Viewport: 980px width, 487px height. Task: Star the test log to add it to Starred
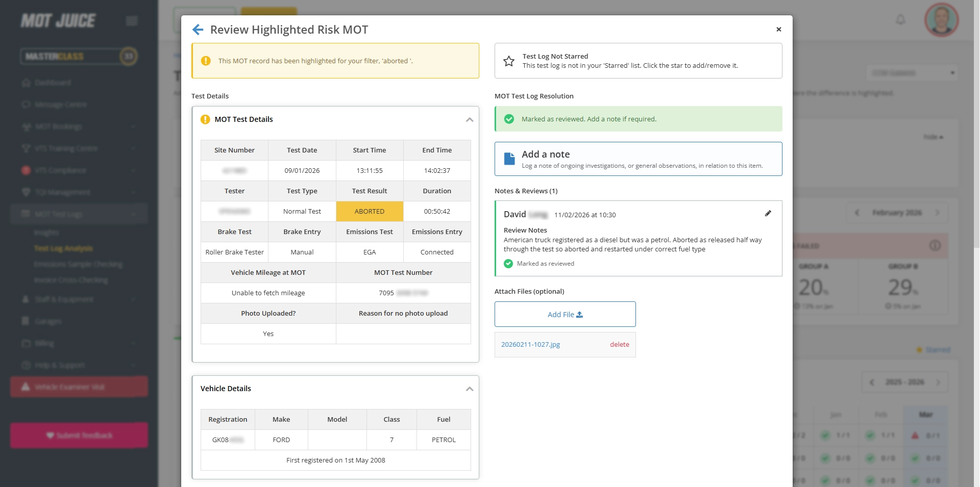pyautogui.click(x=508, y=61)
